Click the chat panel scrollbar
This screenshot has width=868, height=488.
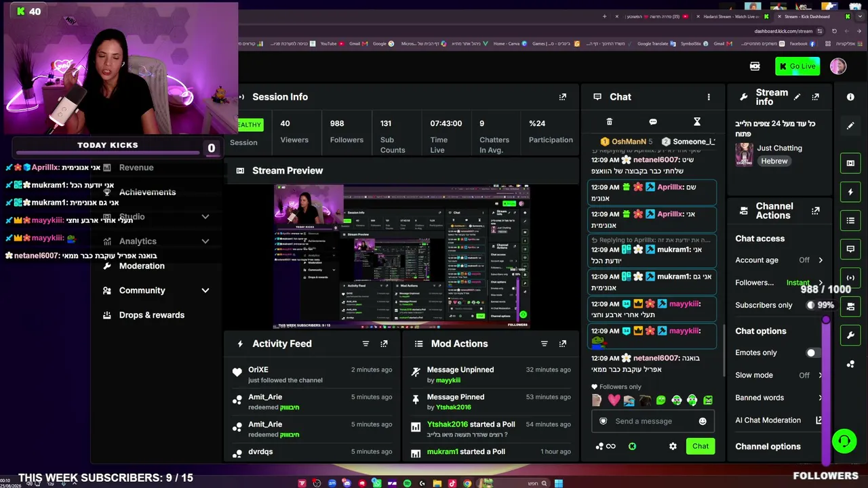723,349
